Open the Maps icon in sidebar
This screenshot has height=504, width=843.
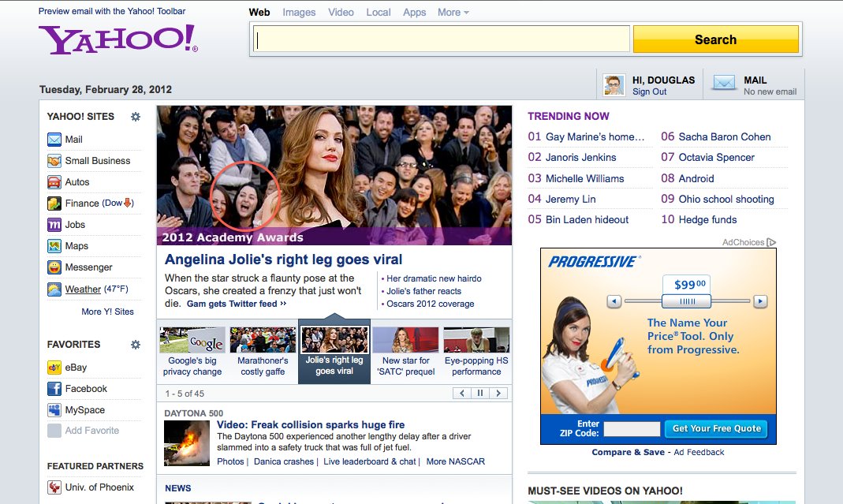[54, 246]
